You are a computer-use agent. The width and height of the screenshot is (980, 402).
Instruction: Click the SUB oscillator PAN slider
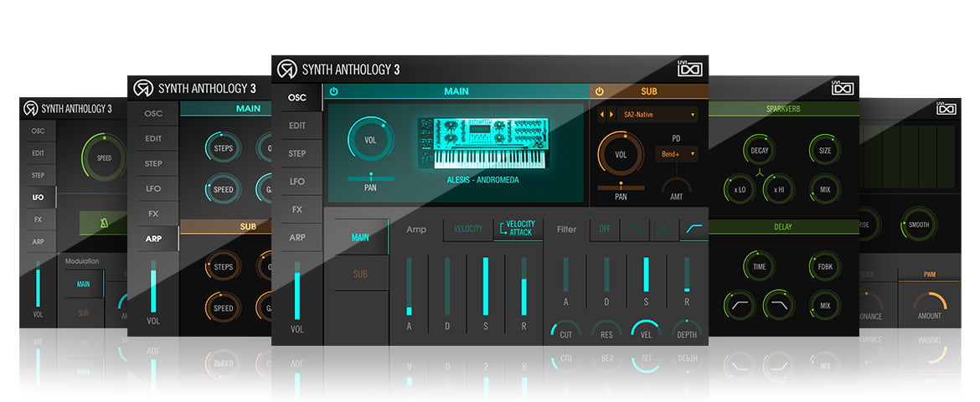click(621, 186)
